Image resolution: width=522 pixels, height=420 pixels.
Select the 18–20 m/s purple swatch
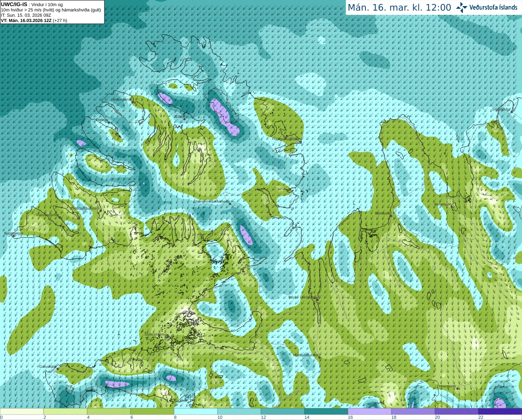[x=413, y=411]
